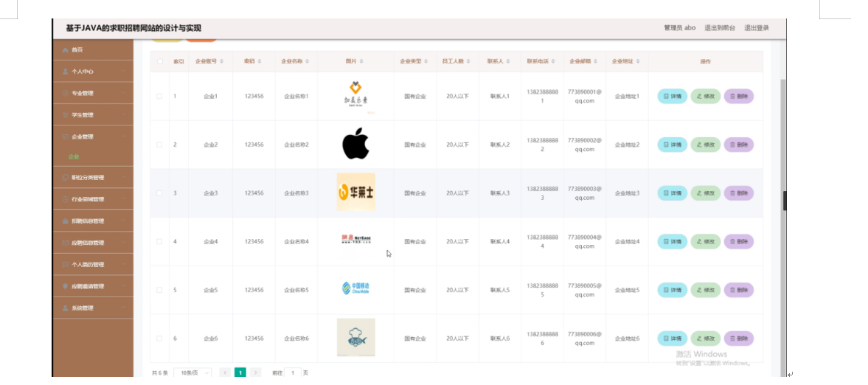Click the location pin icon beside 应聘邀请管理

[x=66, y=286]
